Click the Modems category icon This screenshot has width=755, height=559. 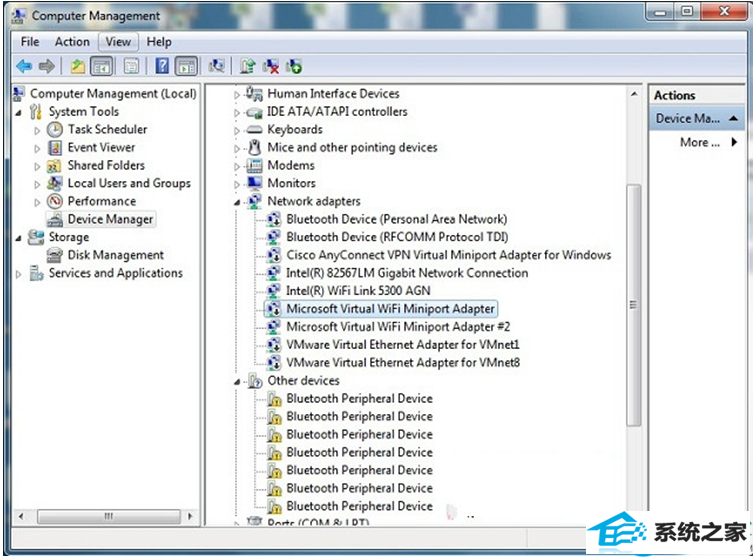254,166
